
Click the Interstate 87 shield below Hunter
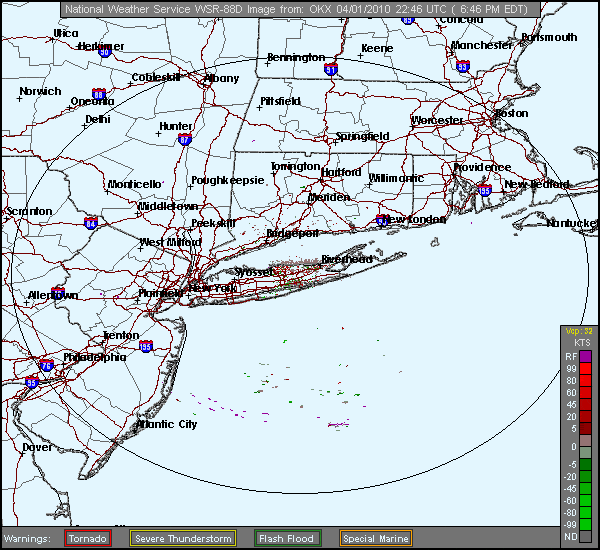[185, 140]
